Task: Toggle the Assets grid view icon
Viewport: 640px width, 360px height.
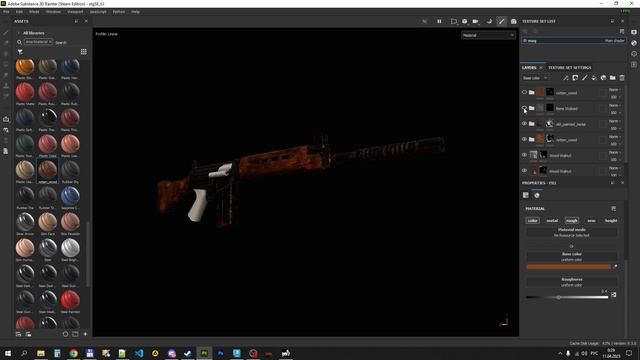Action: pos(84,52)
